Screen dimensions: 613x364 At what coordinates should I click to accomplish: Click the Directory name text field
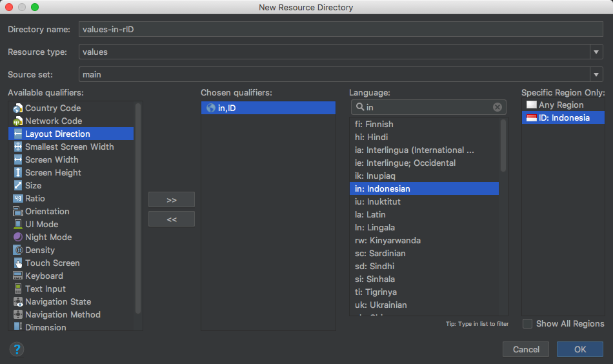click(x=341, y=29)
